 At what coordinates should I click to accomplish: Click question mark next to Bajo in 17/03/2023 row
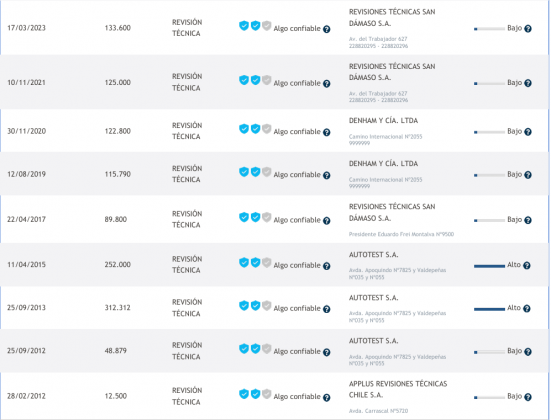pyautogui.click(x=528, y=29)
